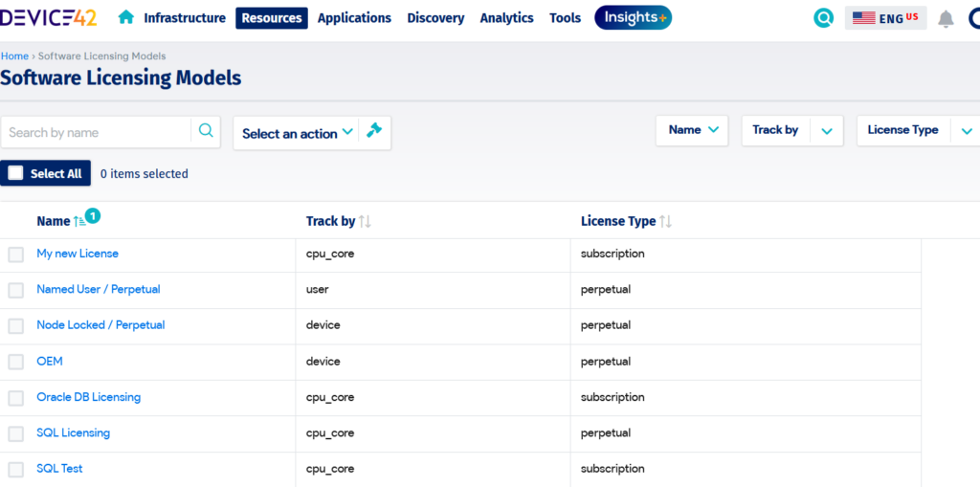The height and width of the screenshot is (487, 980).
Task: Open the Oracle DB Licensing link
Action: coord(89,397)
